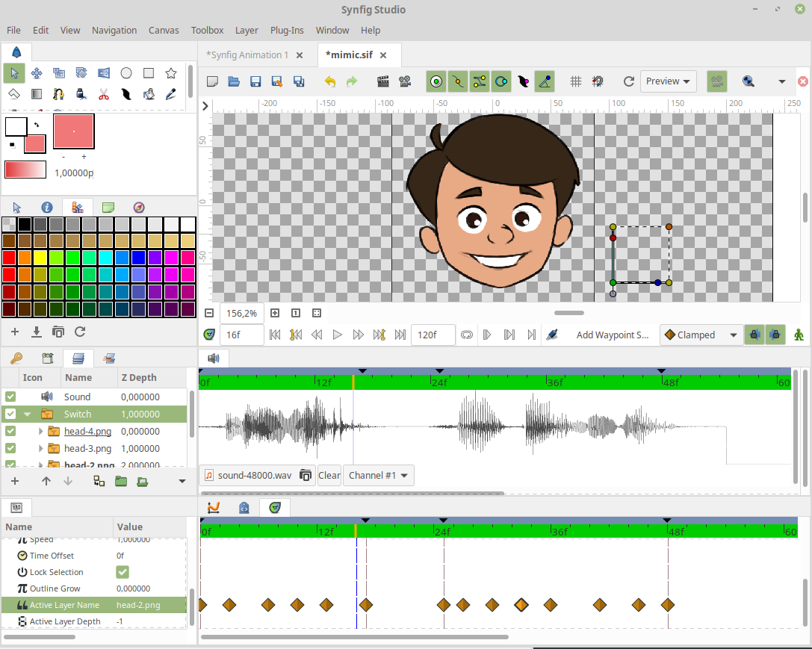This screenshot has height=649, width=812.
Task: Toggle animation mode figure icon
Action: (x=799, y=335)
